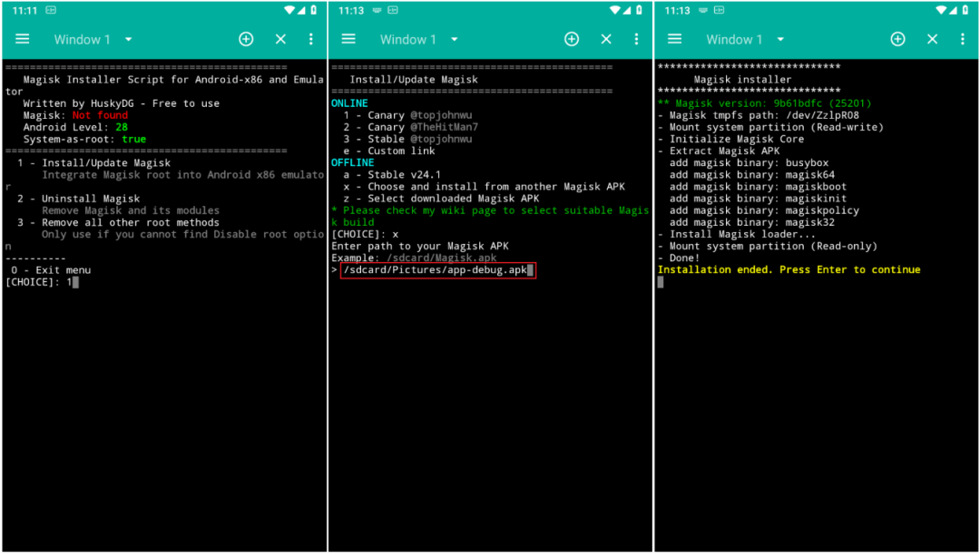Viewport: 980px width, 554px height.
Task: Click the ONLINE heading in the middle screen
Action: [349, 103]
